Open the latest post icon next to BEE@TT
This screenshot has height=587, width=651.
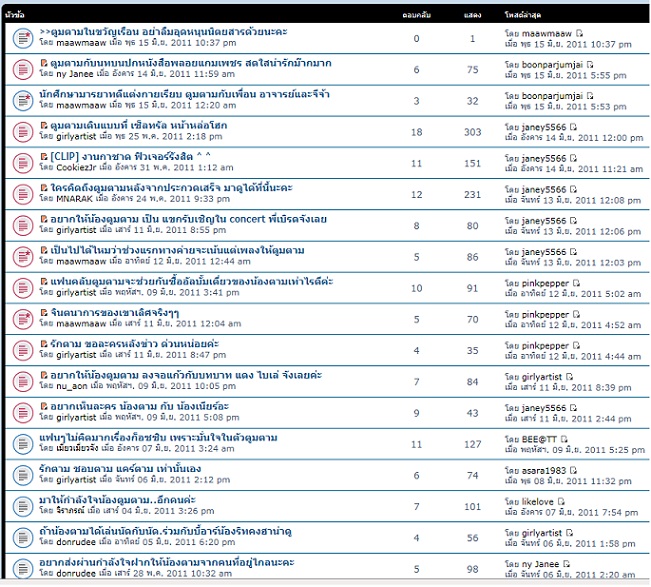pyautogui.click(x=564, y=439)
